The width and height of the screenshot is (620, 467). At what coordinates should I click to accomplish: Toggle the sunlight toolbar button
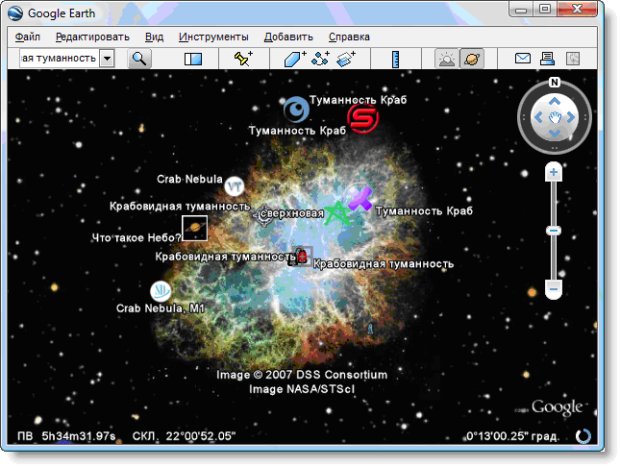[x=446, y=59]
